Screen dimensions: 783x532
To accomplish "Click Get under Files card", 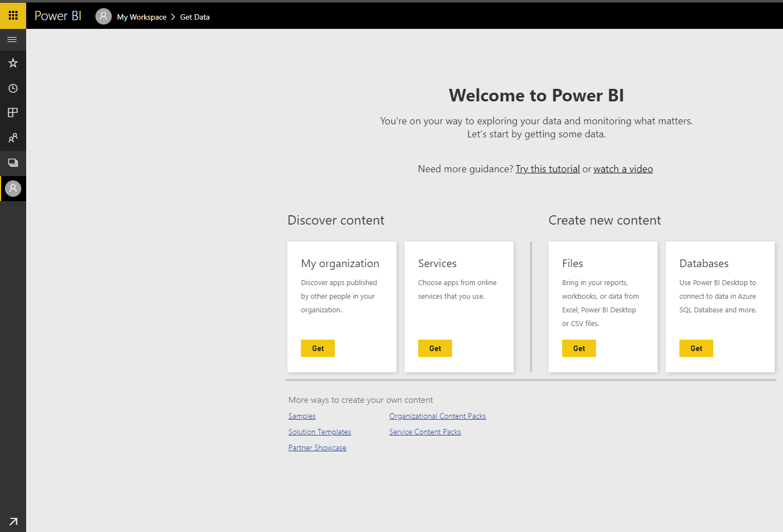I will 579,348.
